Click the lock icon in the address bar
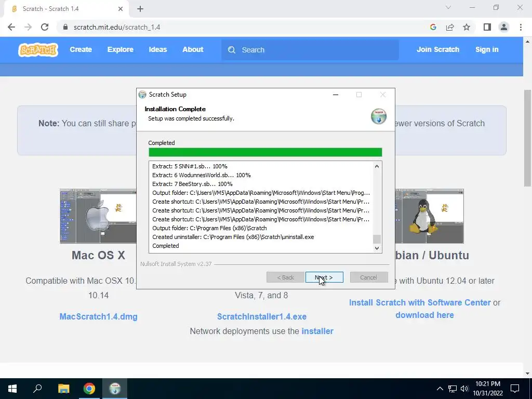Viewport: 532px width, 399px height. [65, 27]
